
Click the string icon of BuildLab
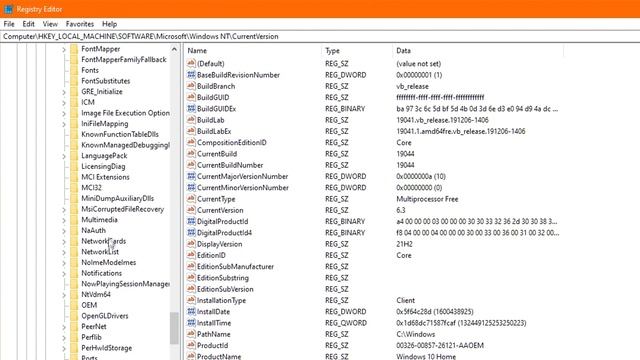pyautogui.click(x=191, y=120)
